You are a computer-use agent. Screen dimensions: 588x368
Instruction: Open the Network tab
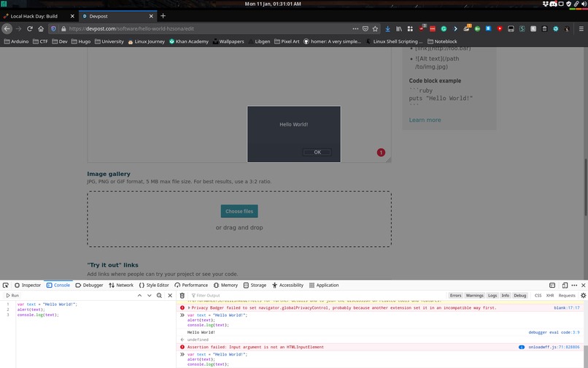[121, 285]
